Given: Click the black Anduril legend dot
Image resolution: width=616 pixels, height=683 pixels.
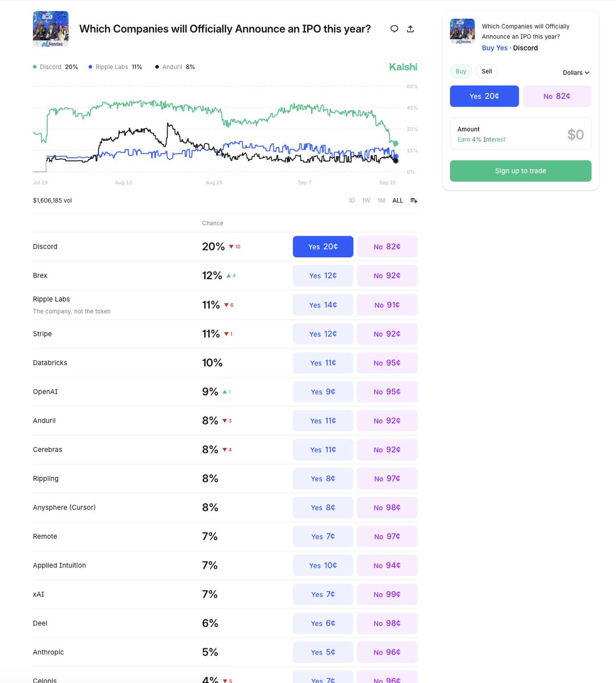Looking at the screenshot, I should pos(157,67).
